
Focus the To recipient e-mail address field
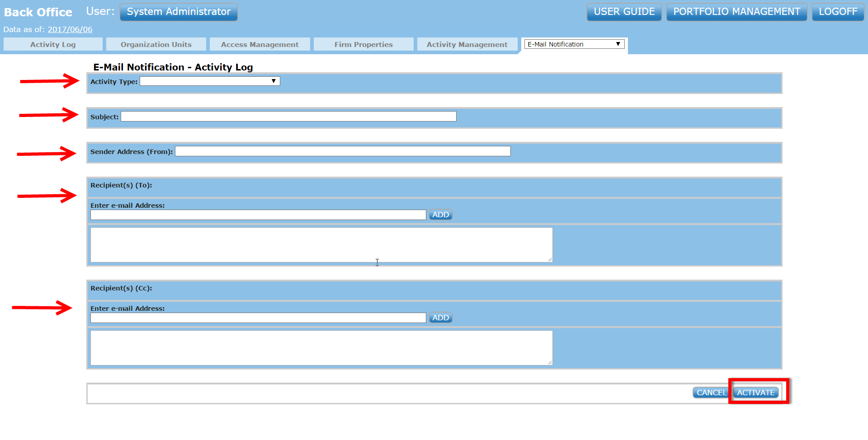coord(258,215)
